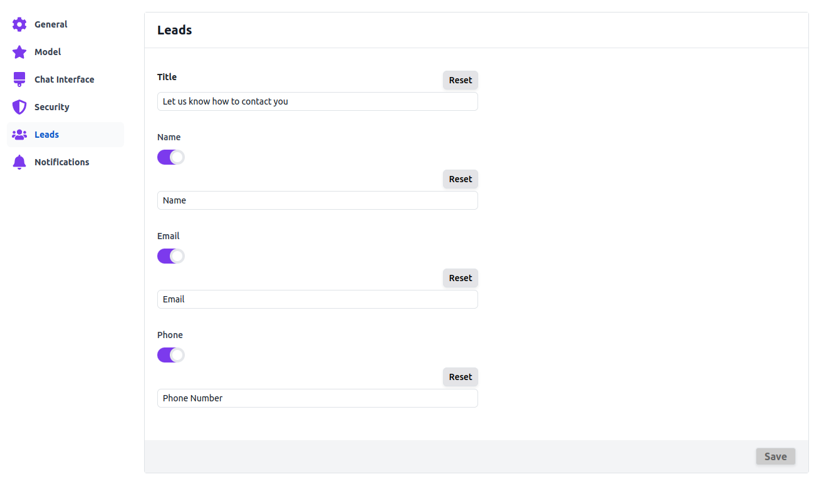The height and width of the screenshot is (504, 814).
Task: Reset the Title field text
Action: point(460,80)
